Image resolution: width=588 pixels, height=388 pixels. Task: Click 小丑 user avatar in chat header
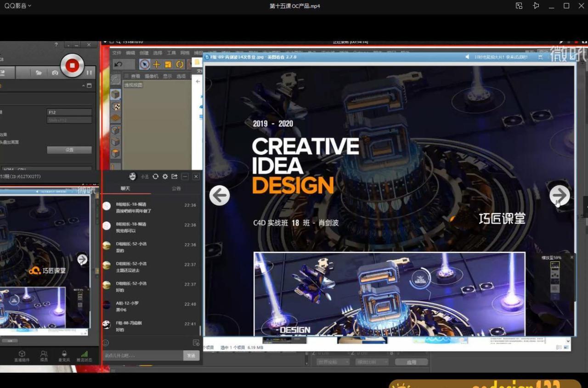click(x=133, y=176)
